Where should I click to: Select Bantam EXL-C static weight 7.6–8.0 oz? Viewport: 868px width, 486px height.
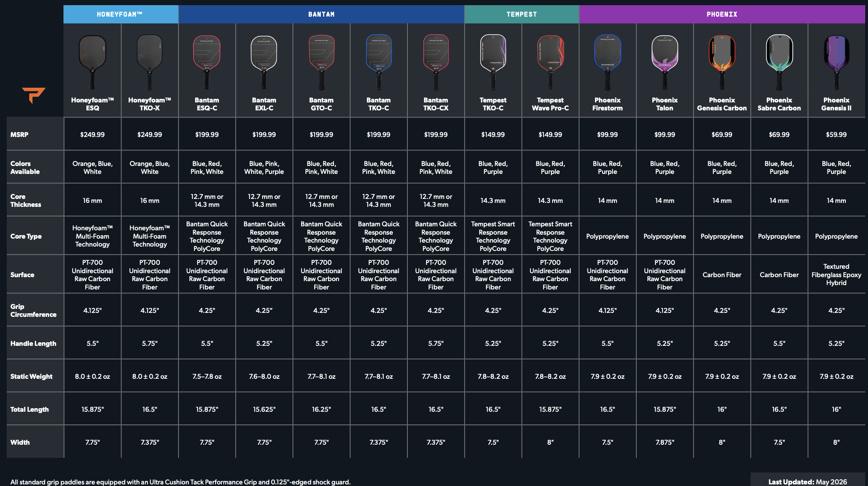click(x=264, y=376)
